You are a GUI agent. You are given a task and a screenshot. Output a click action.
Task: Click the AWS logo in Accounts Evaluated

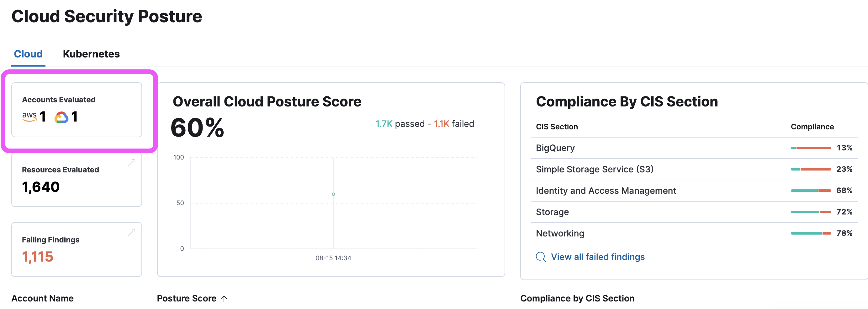[30, 117]
